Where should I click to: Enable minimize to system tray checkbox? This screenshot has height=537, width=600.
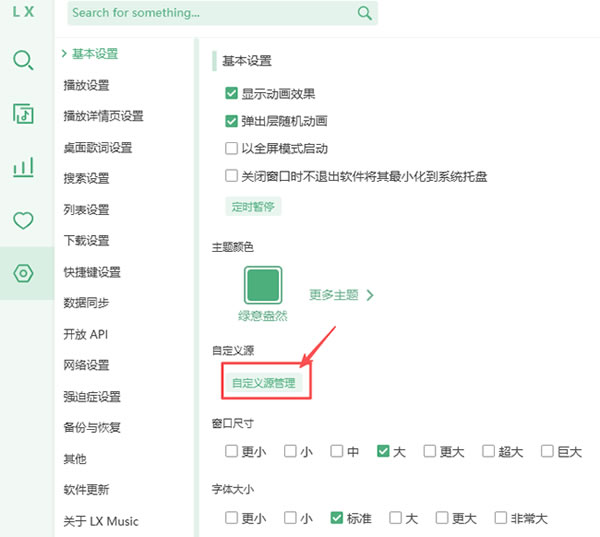(x=232, y=176)
